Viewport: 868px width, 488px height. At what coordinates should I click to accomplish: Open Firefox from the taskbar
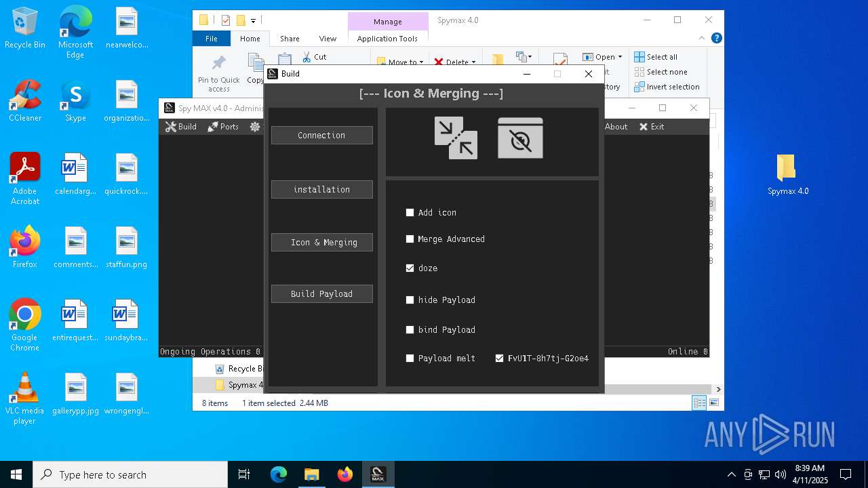(x=344, y=474)
